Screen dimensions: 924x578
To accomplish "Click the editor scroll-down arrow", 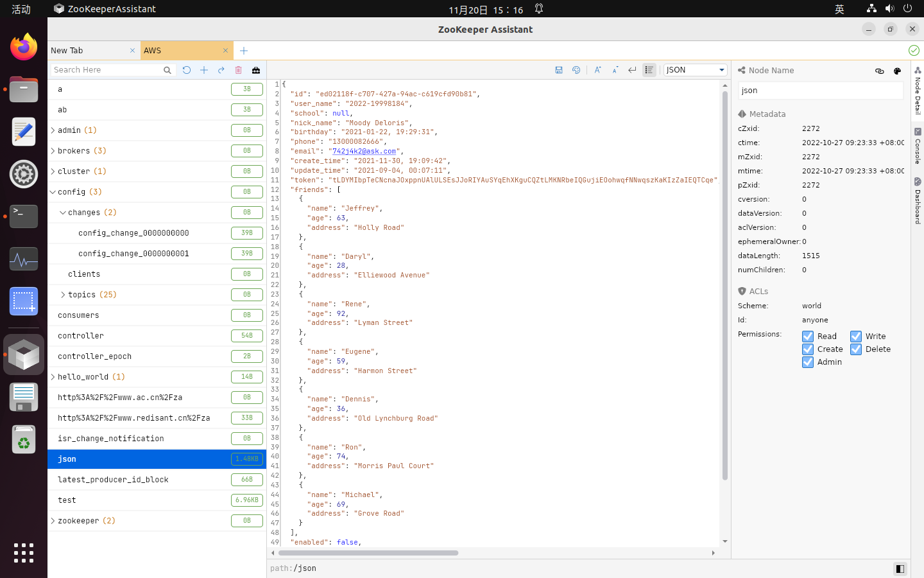I will point(725,541).
